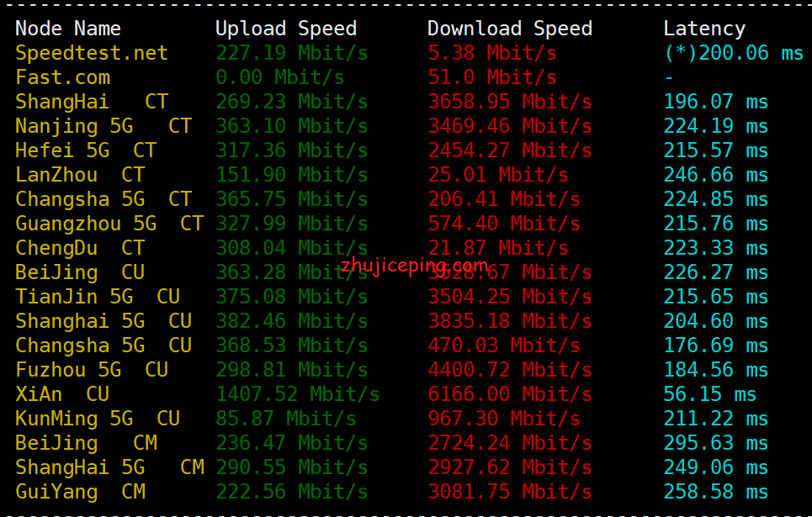Select the KunMing 5G CU node name
The width and height of the screenshot is (812, 517).
98,419
